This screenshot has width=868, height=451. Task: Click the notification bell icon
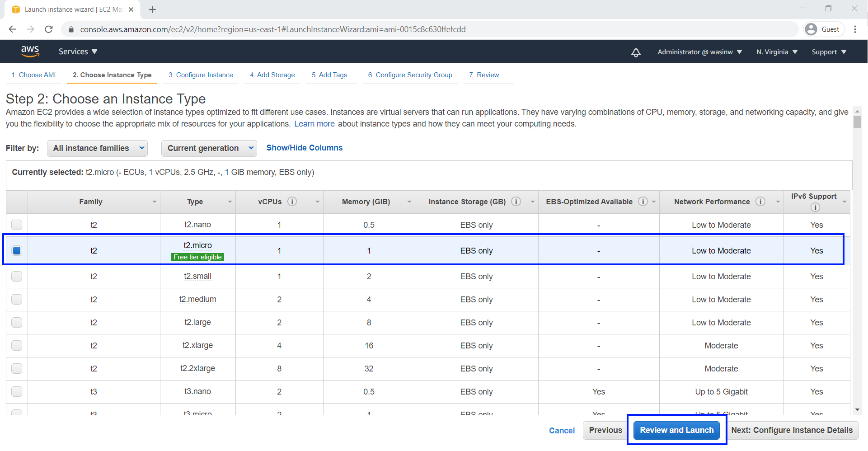(636, 52)
